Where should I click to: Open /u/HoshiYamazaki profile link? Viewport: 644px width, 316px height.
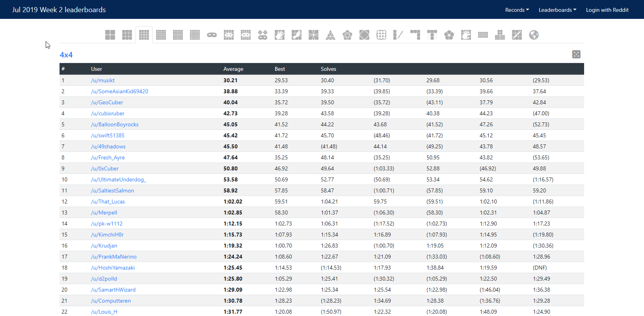coord(113,268)
